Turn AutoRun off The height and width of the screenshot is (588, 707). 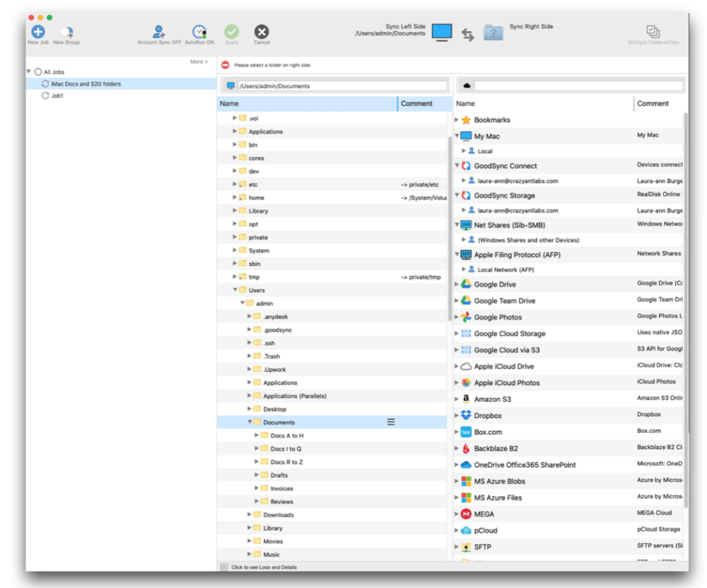pyautogui.click(x=200, y=31)
